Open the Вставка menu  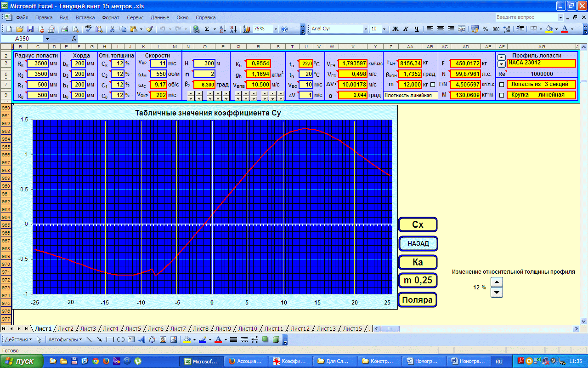click(x=85, y=17)
